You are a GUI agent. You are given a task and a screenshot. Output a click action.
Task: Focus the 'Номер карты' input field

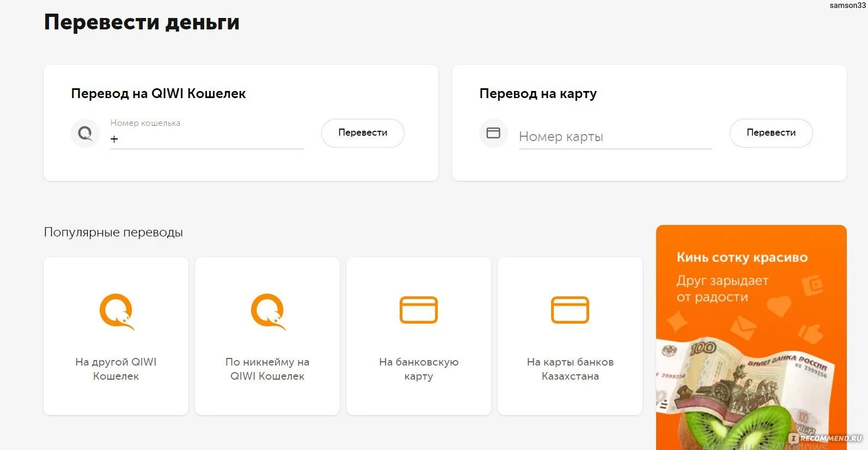[x=615, y=136]
